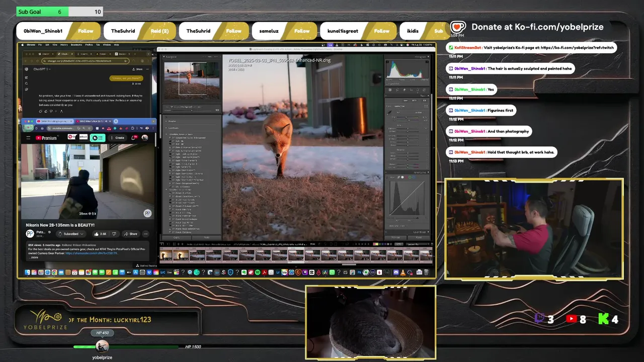Image resolution: width=644 pixels, height=362 pixels.
Task: Click the Exposure slider in Lightroom Basic panel
Action: point(408,128)
